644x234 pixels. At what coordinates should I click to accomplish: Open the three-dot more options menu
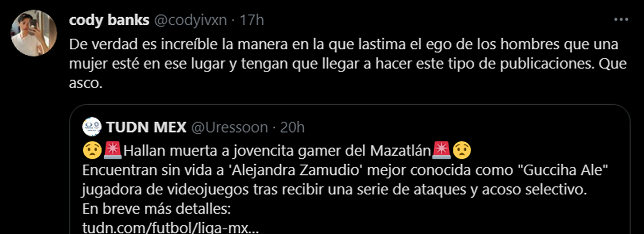tap(620, 20)
